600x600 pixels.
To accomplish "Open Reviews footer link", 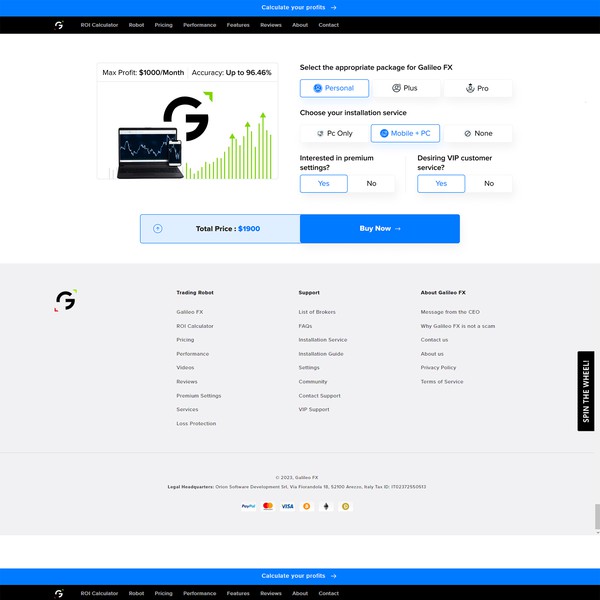I will tap(187, 382).
